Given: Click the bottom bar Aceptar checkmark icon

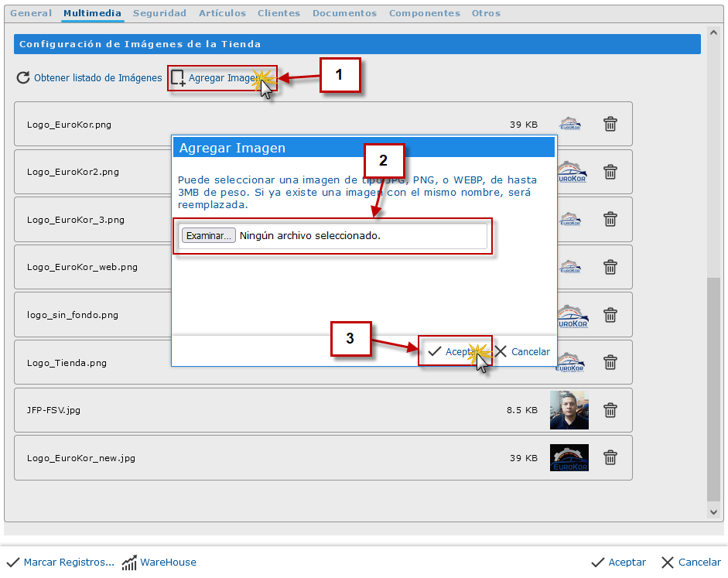Looking at the screenshot, I should tap(597, 563).
